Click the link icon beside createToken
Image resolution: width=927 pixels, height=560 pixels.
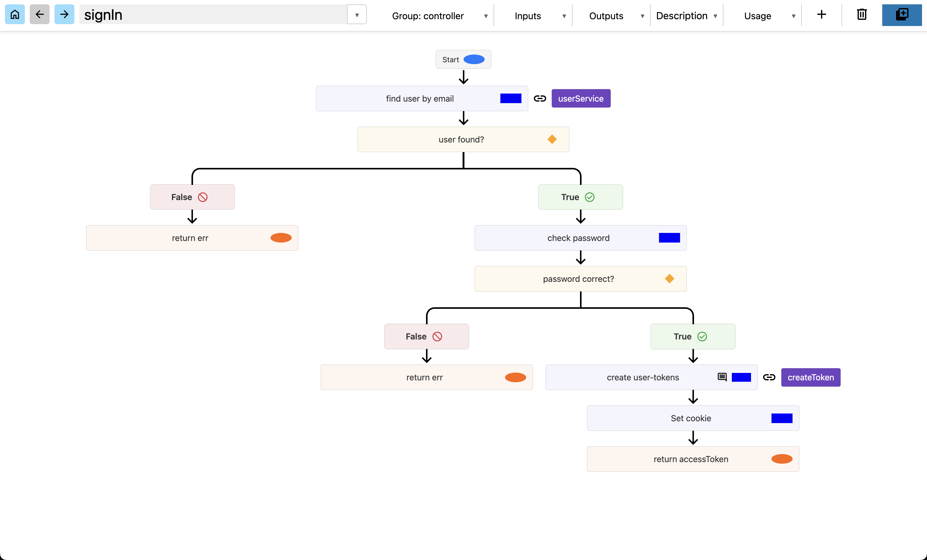[769, 377]
